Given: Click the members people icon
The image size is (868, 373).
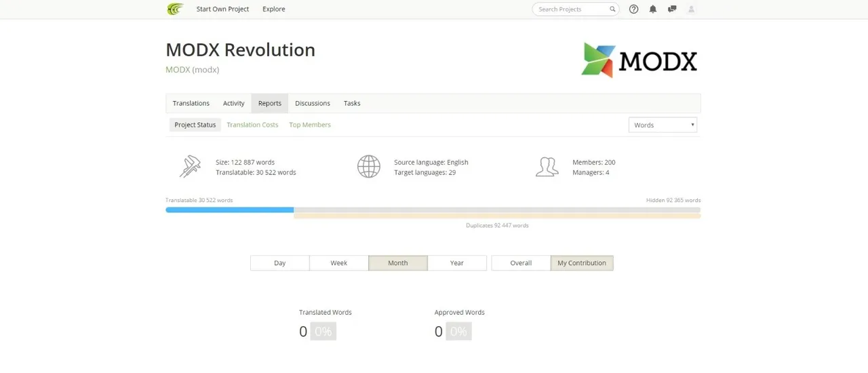Looking at the screenshot, I should coord(547,167).
